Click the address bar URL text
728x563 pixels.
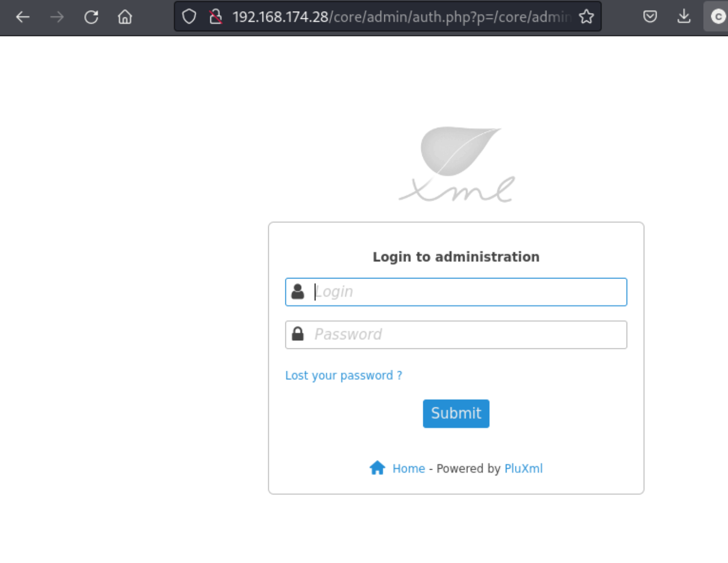pos(402,17)
